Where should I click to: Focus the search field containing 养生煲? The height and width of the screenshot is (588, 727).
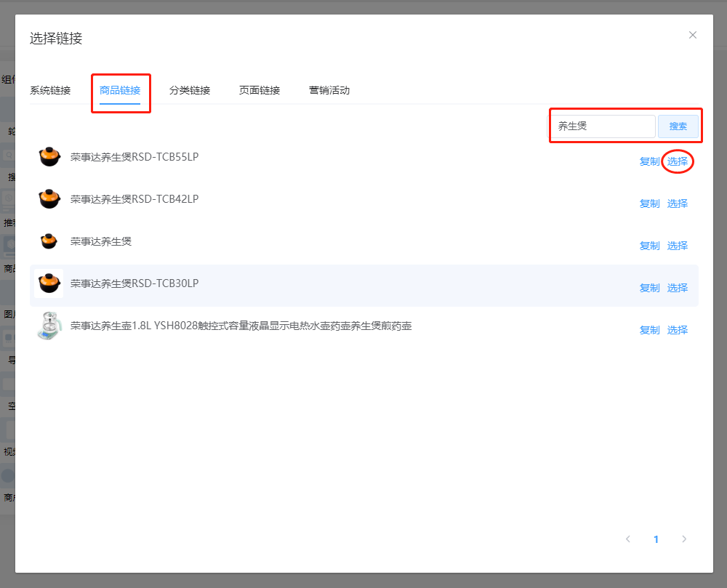[x=603, y=126]
